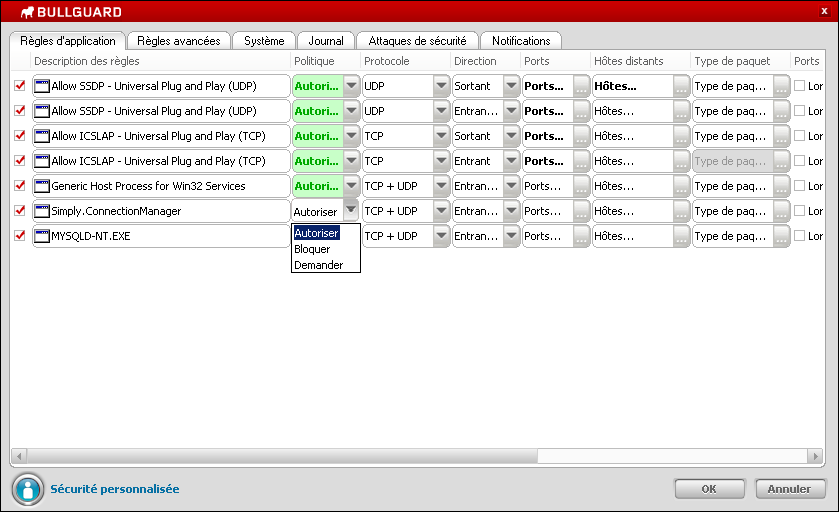839x512 pixels.
Task: Click the Hôtes distants column header
Action: pyautogui.click(x=640, y=61)
